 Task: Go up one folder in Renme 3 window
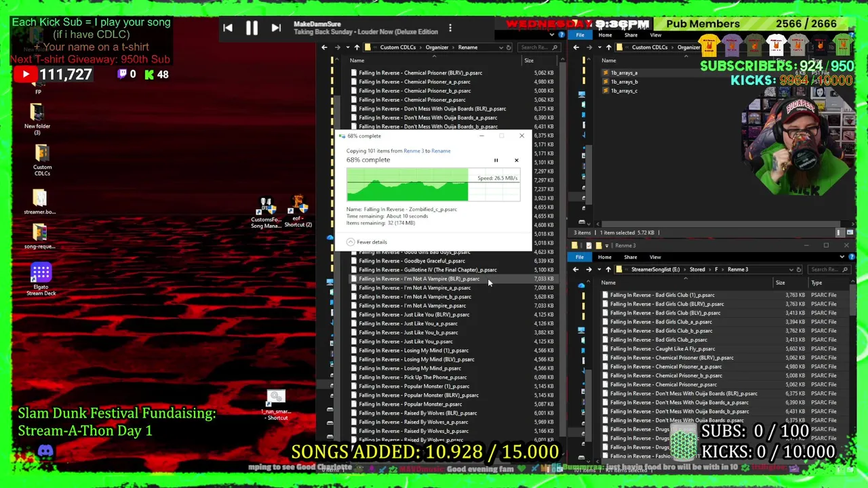point(608,270)
